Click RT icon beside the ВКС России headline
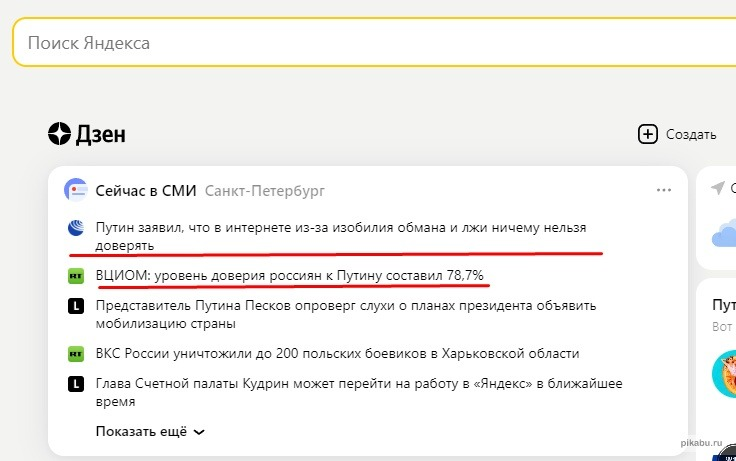The width and height of the screenshot is (736, 461). pos(75,353)
